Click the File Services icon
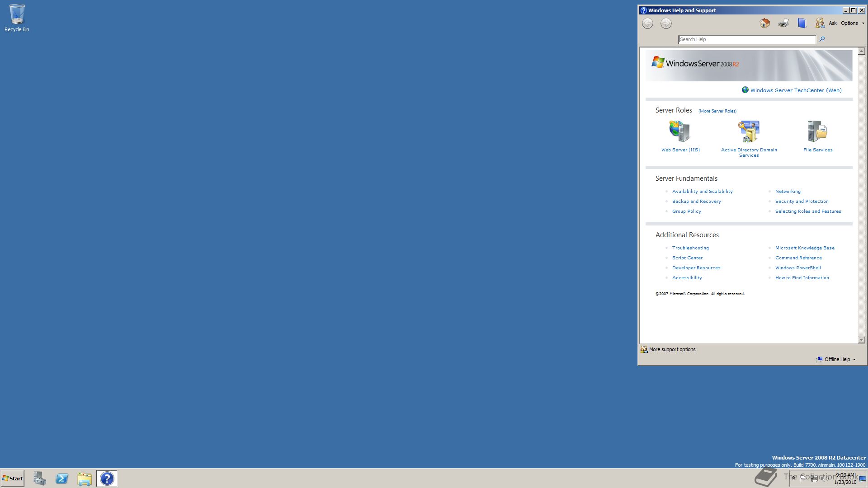868x488 pixels. click(817, 131)
